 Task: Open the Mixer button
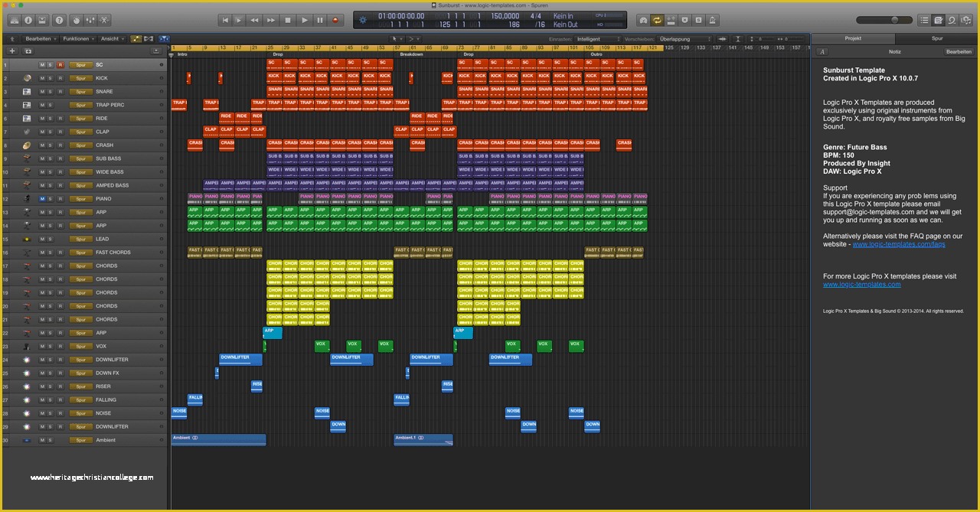91,20
